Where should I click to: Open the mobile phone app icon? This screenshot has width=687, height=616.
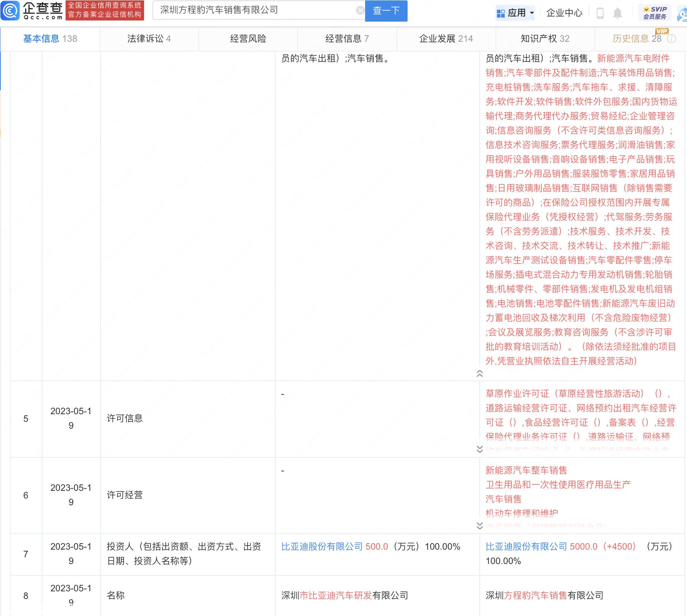pyautogui.click(x=600, y=13)
